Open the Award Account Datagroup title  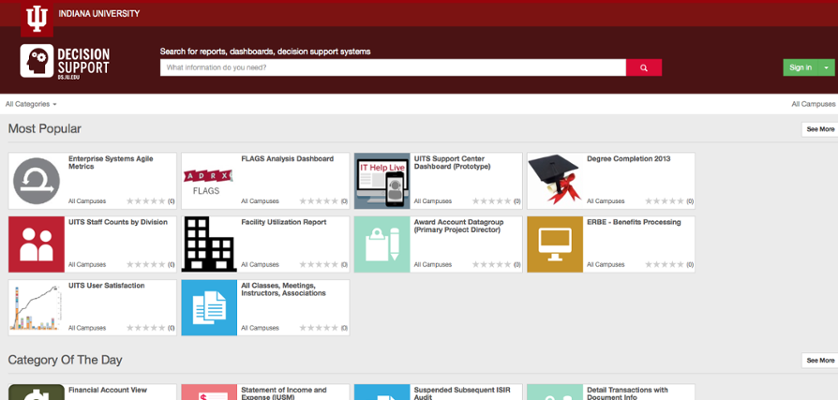pos(459,226)
